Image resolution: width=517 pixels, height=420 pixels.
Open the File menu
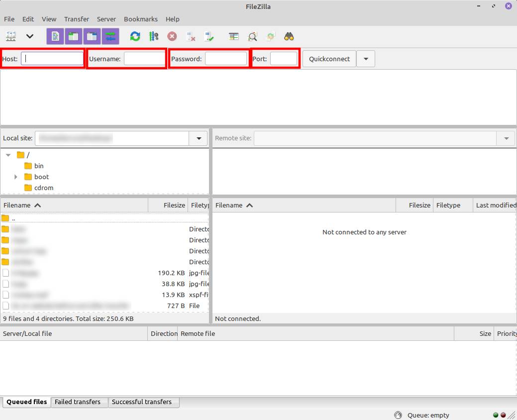(9, 19)
